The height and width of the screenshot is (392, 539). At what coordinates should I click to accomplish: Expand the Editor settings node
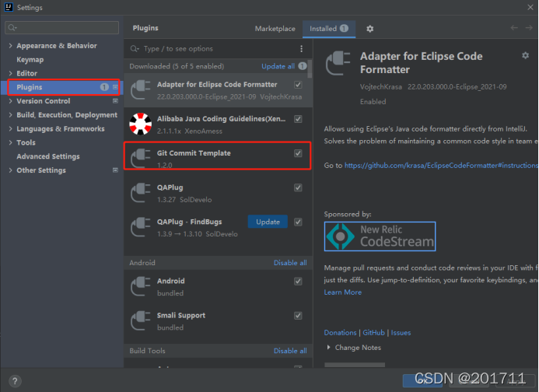pyautogui.click(x=10, y=73)
